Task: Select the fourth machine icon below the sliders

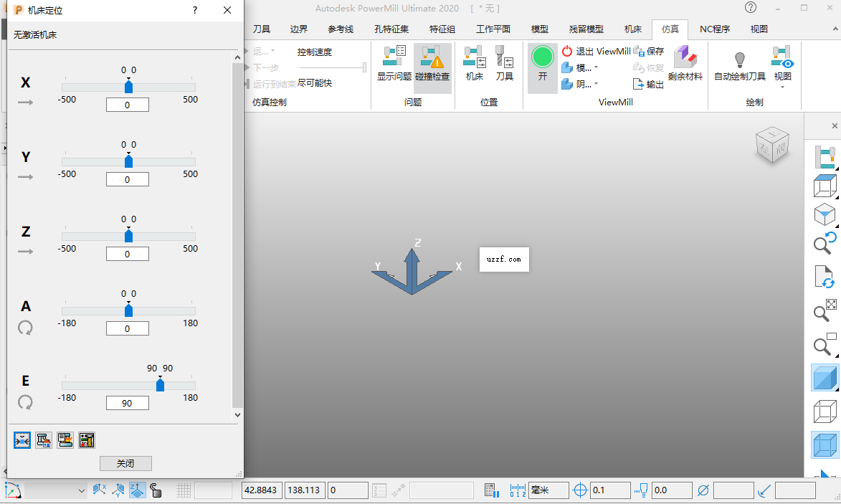Action: [87, 439]
